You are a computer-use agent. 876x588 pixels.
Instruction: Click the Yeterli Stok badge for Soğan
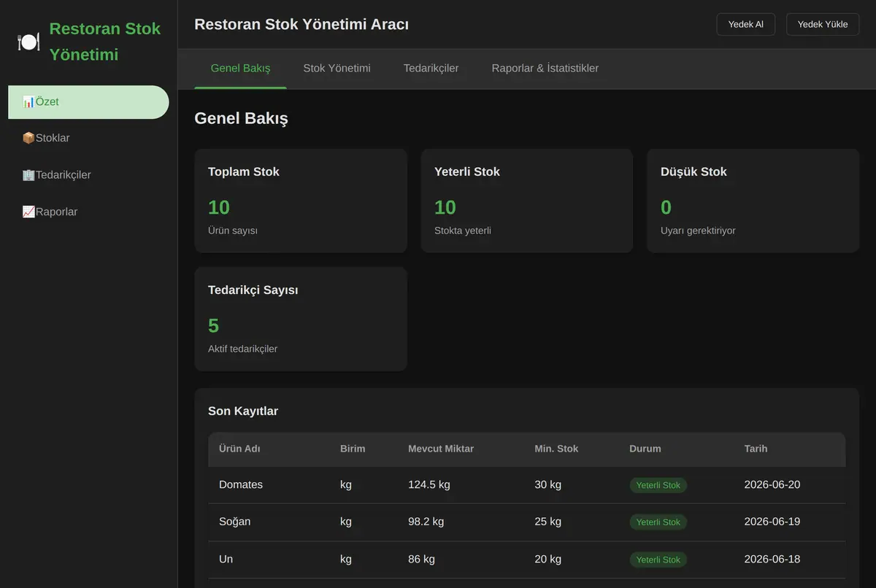[x=658, y=522]
